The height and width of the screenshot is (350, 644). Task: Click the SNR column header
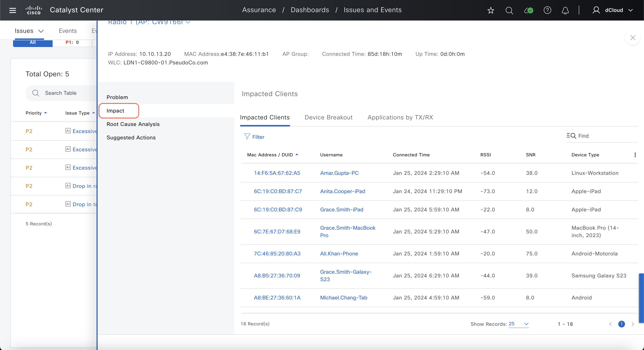(531, 155)
